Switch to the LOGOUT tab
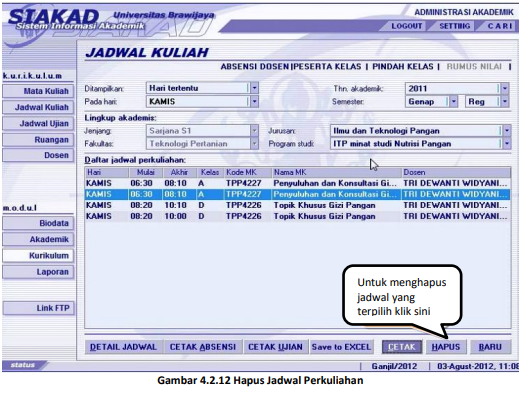This screenshot has height=394, width=520. coord(407,26)
